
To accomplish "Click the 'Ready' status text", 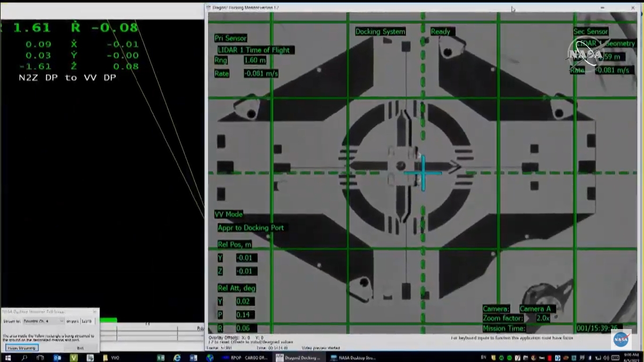I will pyautogui.click(x=440, y=32).
